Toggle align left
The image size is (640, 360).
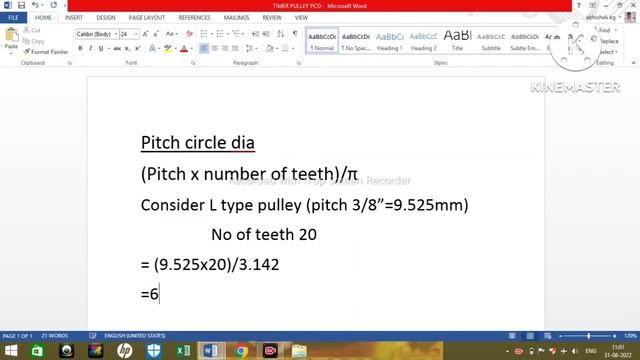204,49
